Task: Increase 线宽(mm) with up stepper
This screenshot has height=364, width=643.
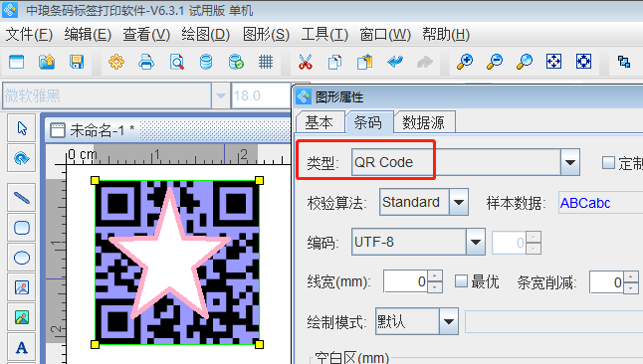Action: coord(435,275)
